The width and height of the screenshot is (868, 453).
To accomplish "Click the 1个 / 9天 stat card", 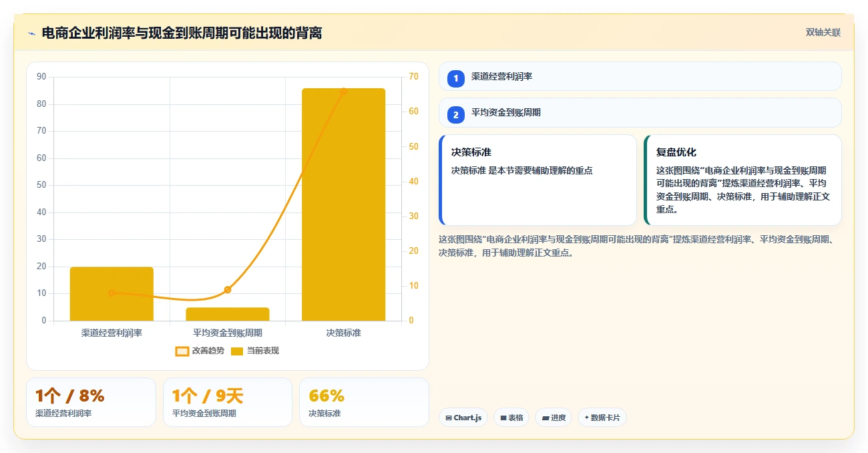I will (228, 402).
